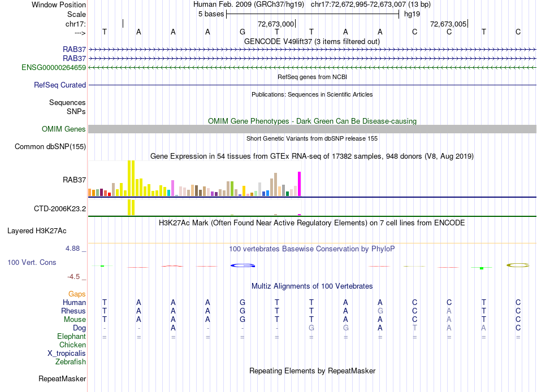Viewport: 537px width, 392px height.
Task: Click the Multiz Alignments of 100 Vertebrates title
Action: tap(312, 286)
